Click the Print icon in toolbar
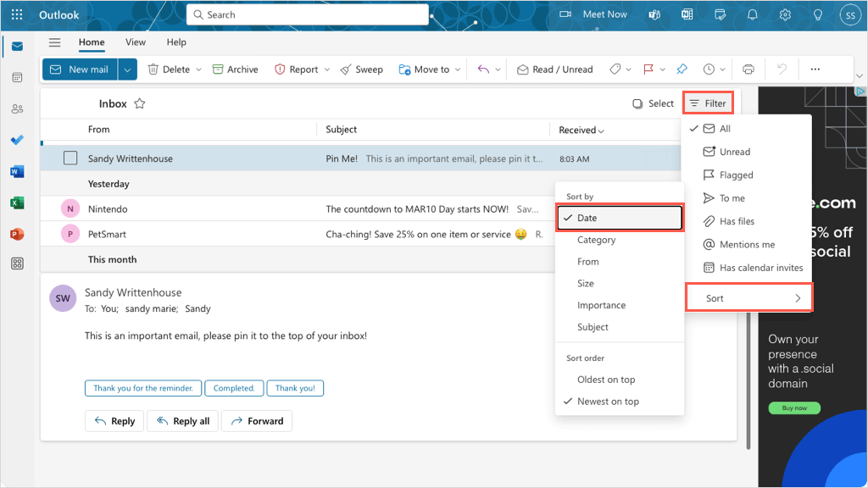The width and height of the screenshot is (868, 488). click(x=748, y=69)
